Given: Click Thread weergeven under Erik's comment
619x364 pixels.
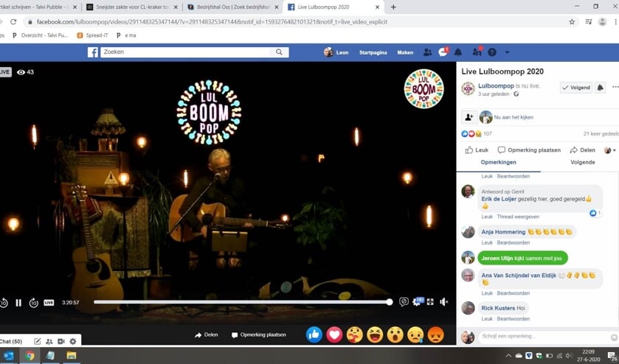Looking at the screenshot, I should pos(518,217).
